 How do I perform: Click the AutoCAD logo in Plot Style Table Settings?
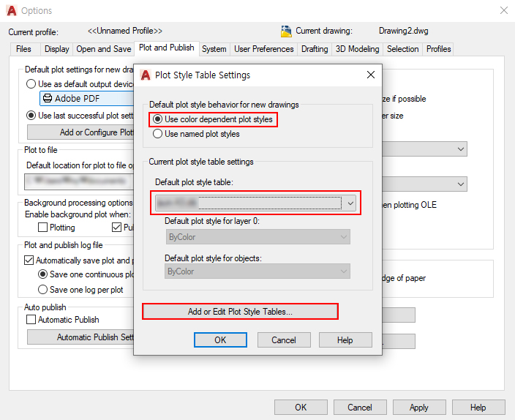[x=145, y=75]
